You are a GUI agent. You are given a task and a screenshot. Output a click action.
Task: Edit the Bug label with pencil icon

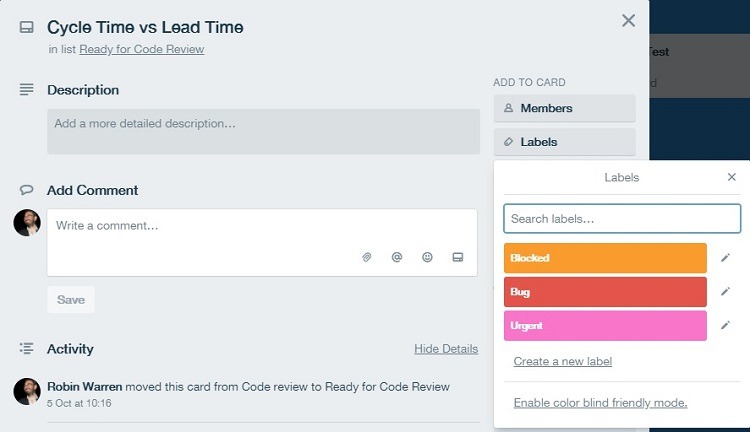click(x=725, y=291)
